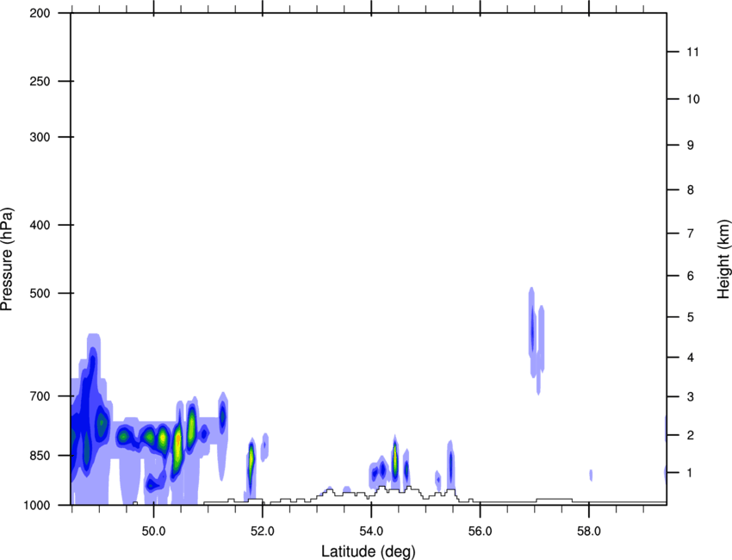The image size is (732, 560).
Task: Click the 700 pressure tick label
Action: click(x=40, y=396)
